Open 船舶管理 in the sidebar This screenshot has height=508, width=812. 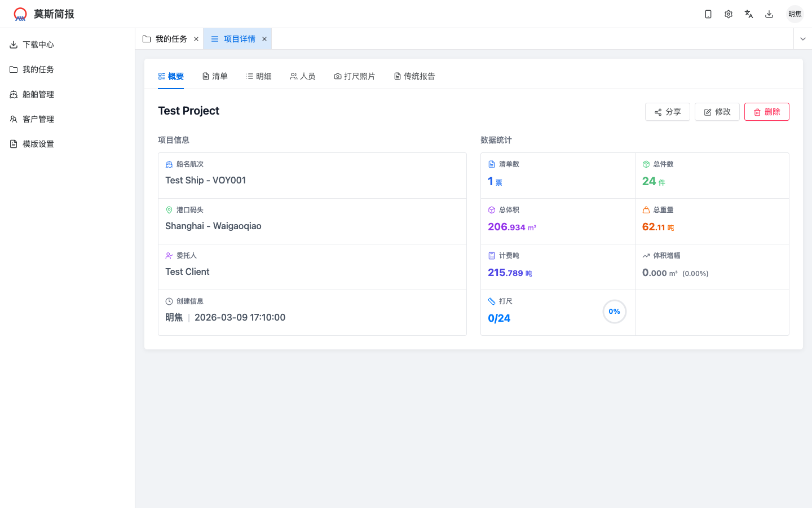coord(38,94)
